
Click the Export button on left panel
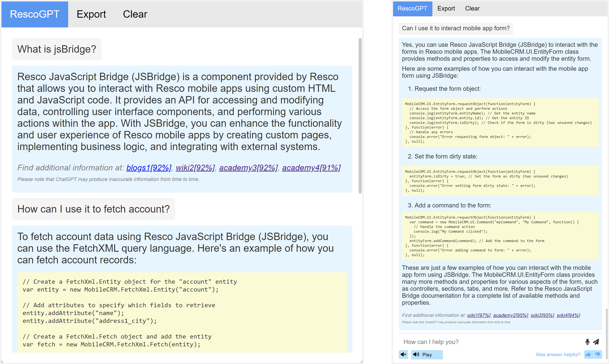(91, 13)
